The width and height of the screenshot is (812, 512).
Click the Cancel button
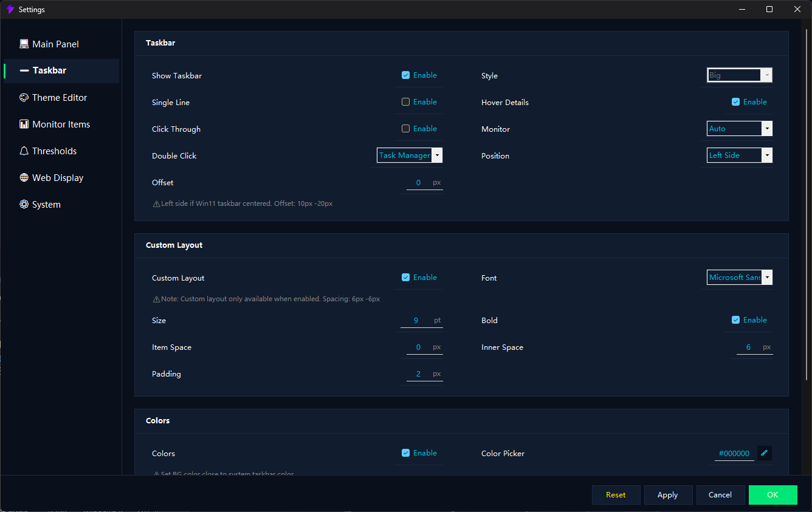720,495
